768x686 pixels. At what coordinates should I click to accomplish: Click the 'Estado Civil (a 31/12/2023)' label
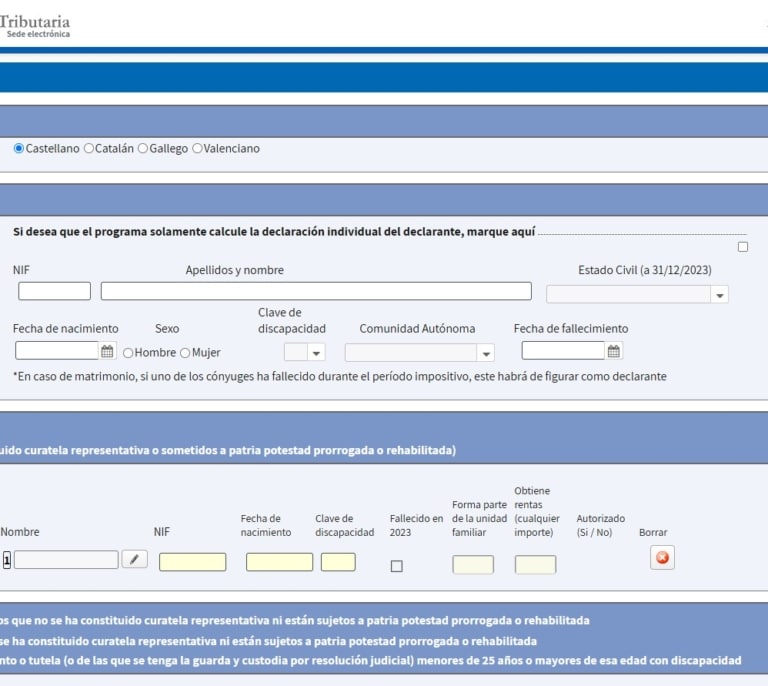[645, 270]
